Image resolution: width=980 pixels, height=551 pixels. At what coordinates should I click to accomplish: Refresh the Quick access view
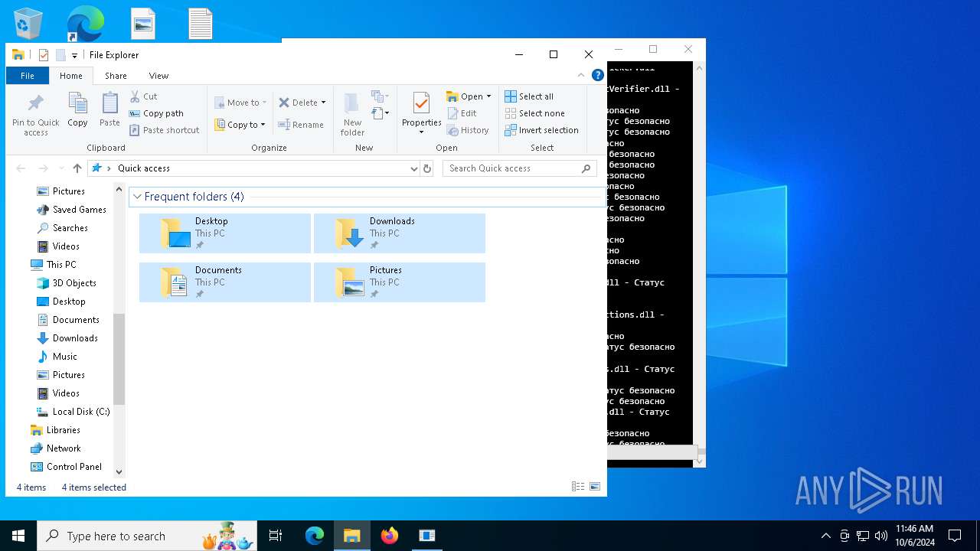coord(427,168)
